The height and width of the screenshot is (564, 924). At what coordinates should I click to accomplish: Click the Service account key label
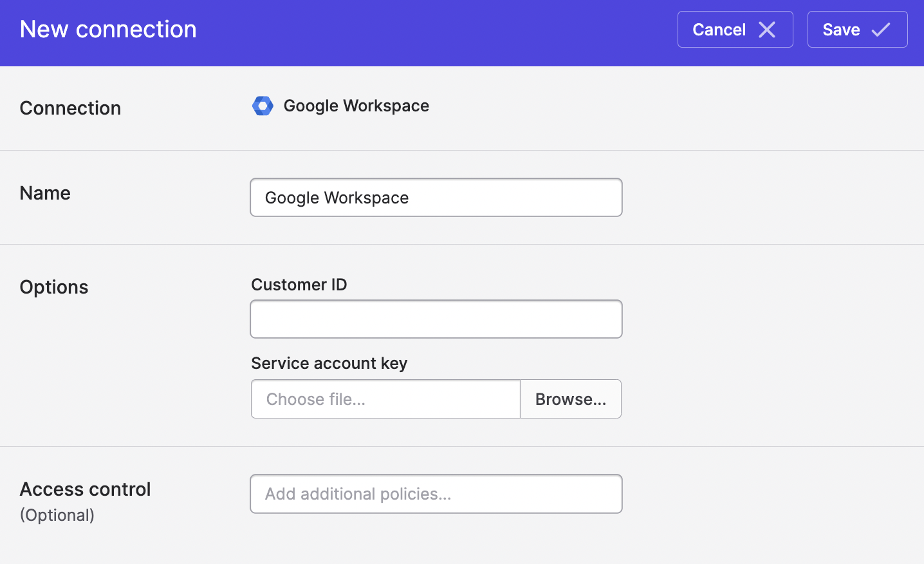pyautogui.click(x=329, y=363)
